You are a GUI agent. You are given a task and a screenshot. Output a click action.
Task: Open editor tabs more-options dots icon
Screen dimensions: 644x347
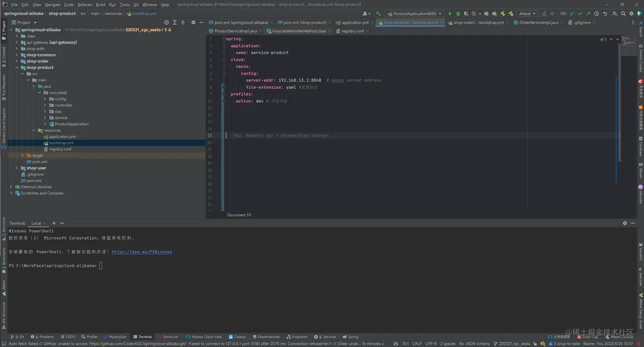(x=633, y=23)
